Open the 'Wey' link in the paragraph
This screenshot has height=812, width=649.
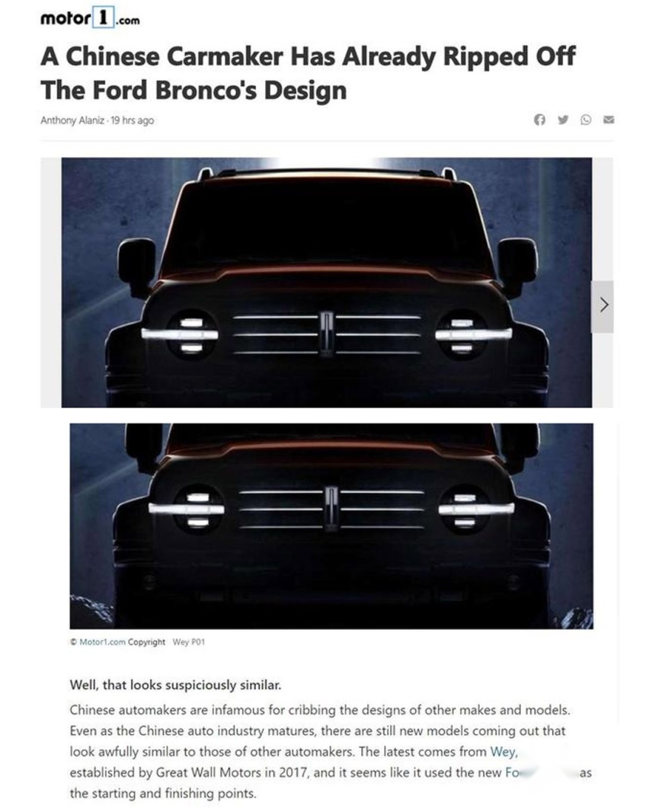(504, 751)
